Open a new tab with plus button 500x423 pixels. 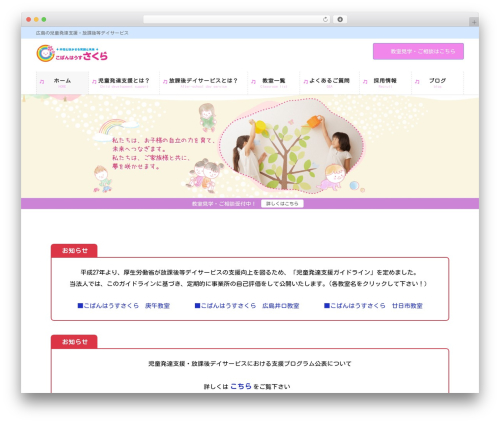pyautogui.click(x=474, y=22)
